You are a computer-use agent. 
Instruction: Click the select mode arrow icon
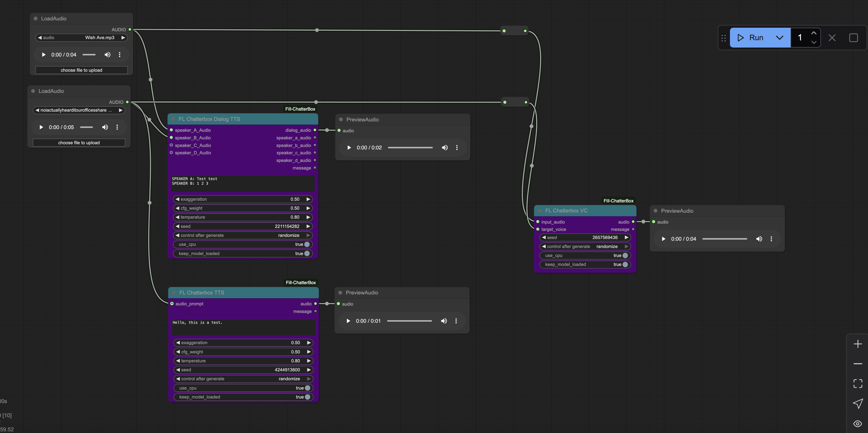pos(858,403)
